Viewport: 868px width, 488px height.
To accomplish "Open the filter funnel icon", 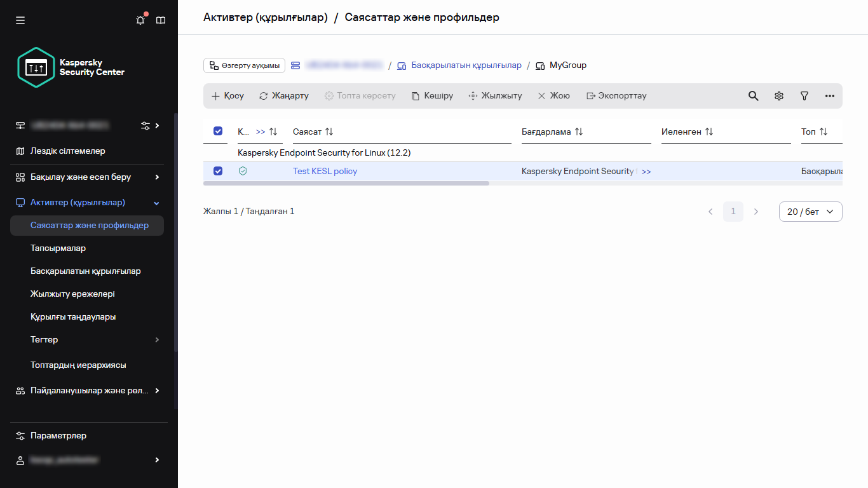I will click(x=804, y=96).
